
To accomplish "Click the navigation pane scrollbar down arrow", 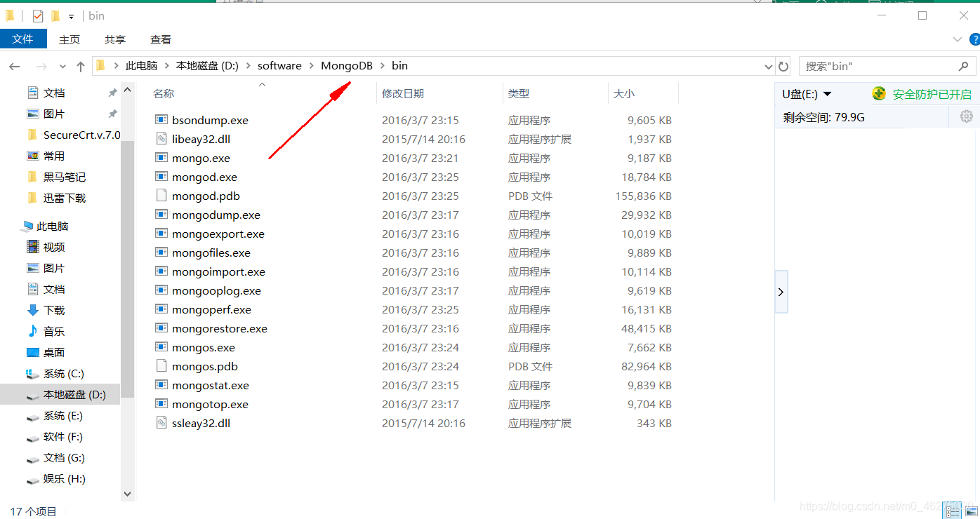I will (127, 494).
